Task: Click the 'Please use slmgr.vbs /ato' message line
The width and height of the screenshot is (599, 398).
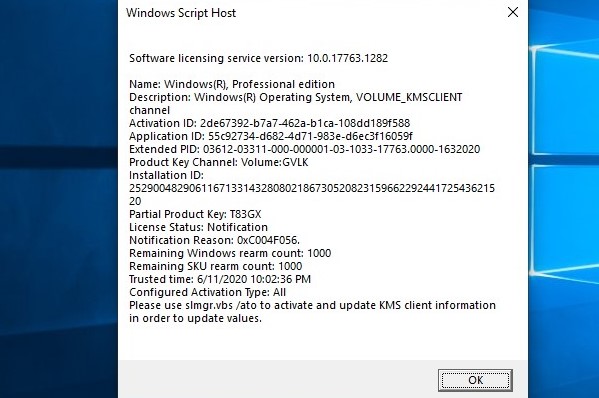Action: click(312, 305)
